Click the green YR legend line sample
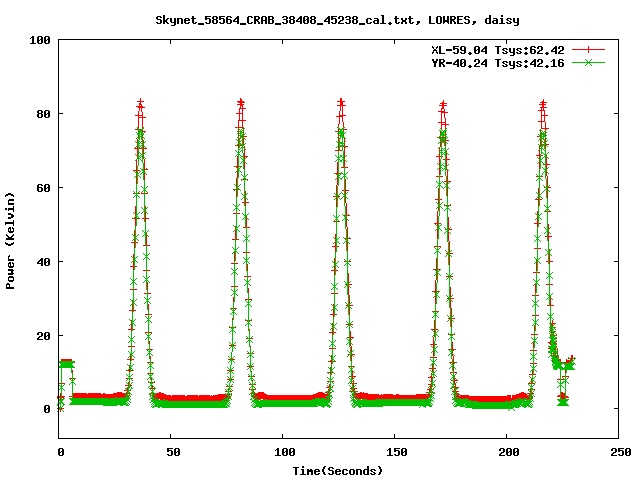This screenshot has height=480, width=640. [588, 62]
